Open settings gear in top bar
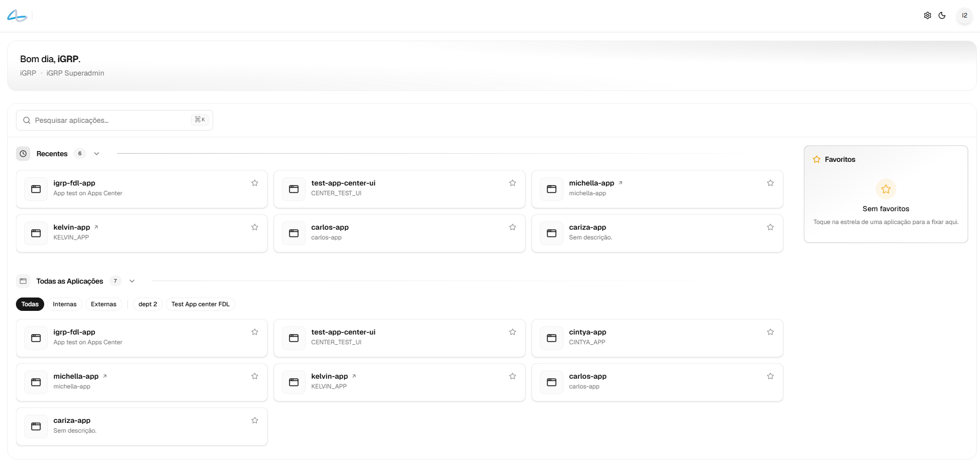The height and width of the screenshot is (464, 980). [x=927, y=15]
